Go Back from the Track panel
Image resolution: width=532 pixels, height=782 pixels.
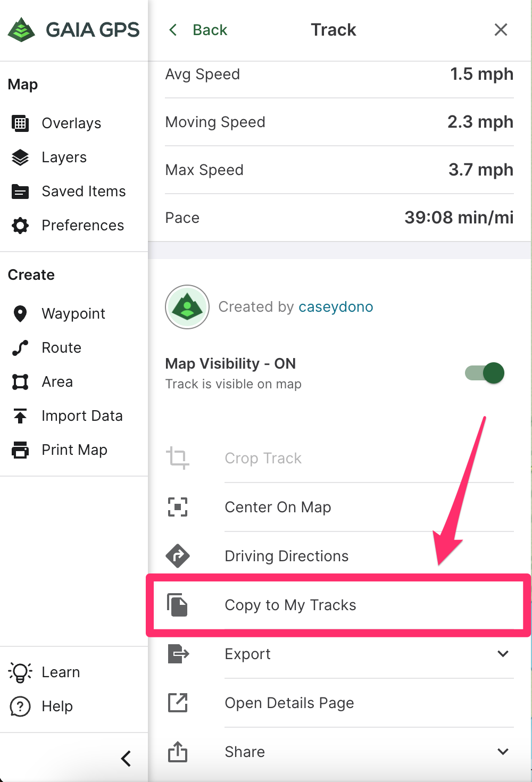tap(199, 30)
